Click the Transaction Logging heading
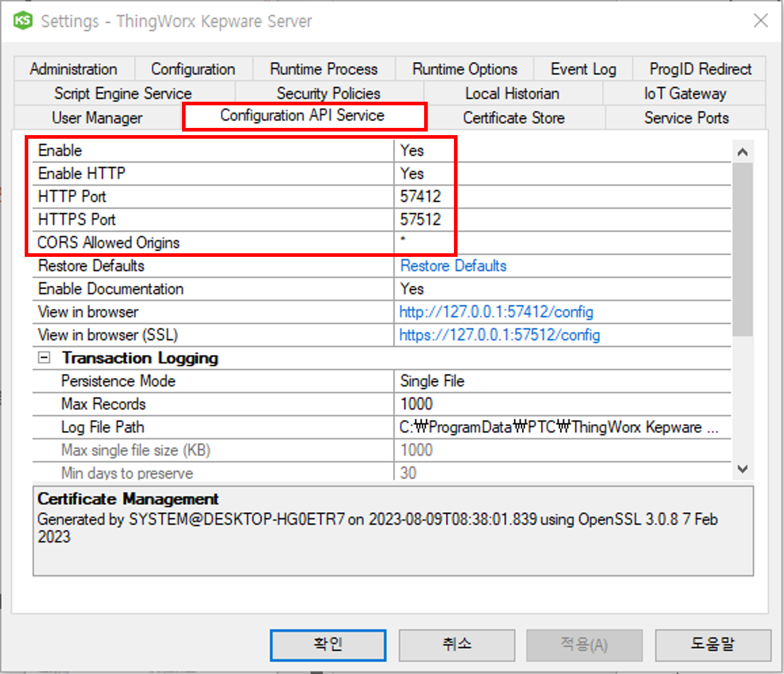 click(x=140, y=358)
